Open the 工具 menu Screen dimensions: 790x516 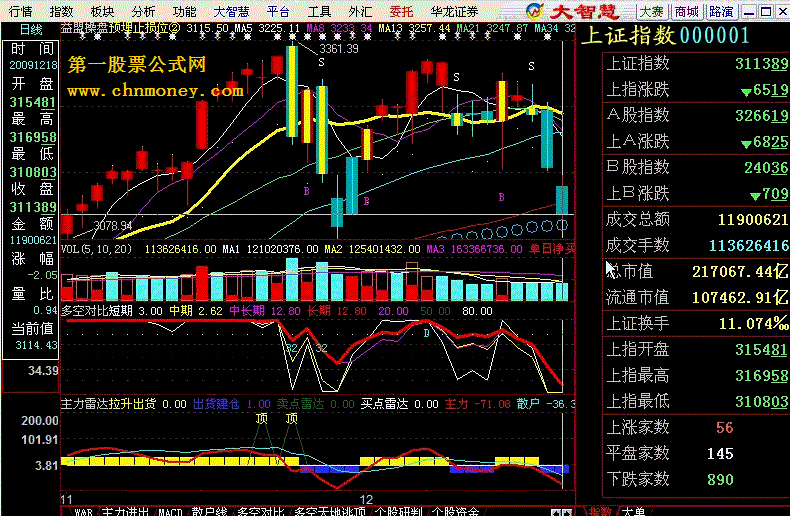pos(319,11)
